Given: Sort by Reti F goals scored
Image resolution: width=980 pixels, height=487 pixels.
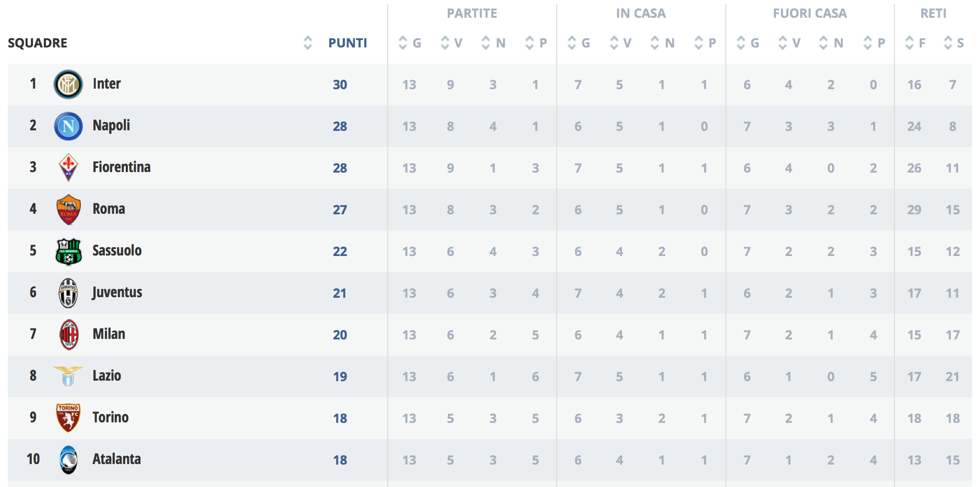Looking at the screenshot, I should (x=910, y=43).
